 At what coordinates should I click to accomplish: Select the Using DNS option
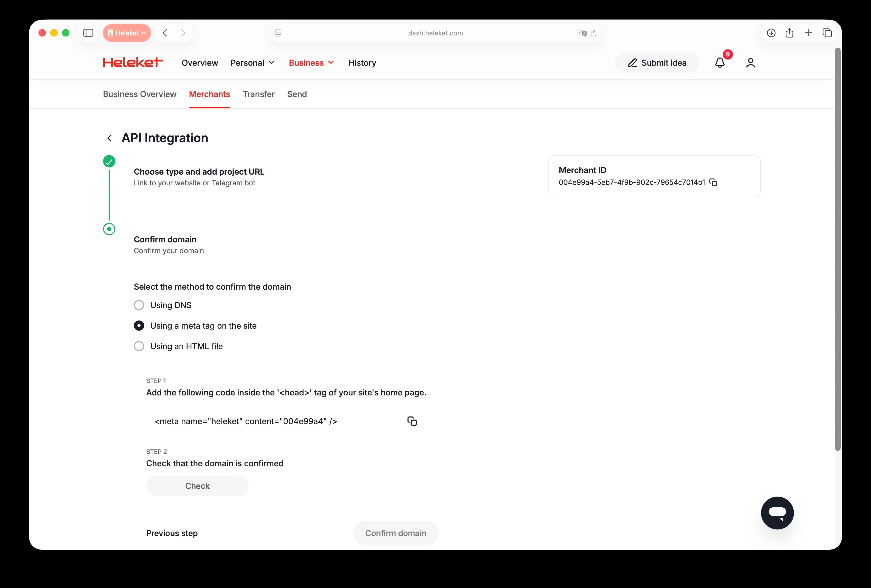point(139,305)
